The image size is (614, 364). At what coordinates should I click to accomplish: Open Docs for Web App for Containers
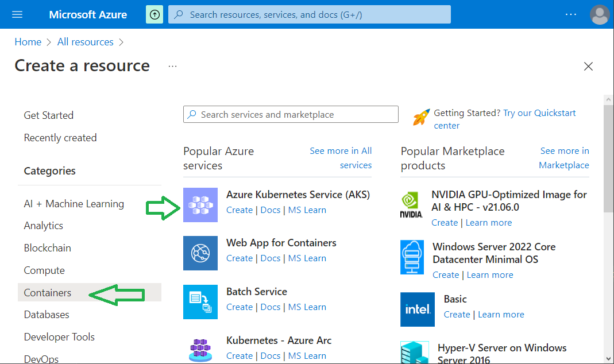coord(270,258)
